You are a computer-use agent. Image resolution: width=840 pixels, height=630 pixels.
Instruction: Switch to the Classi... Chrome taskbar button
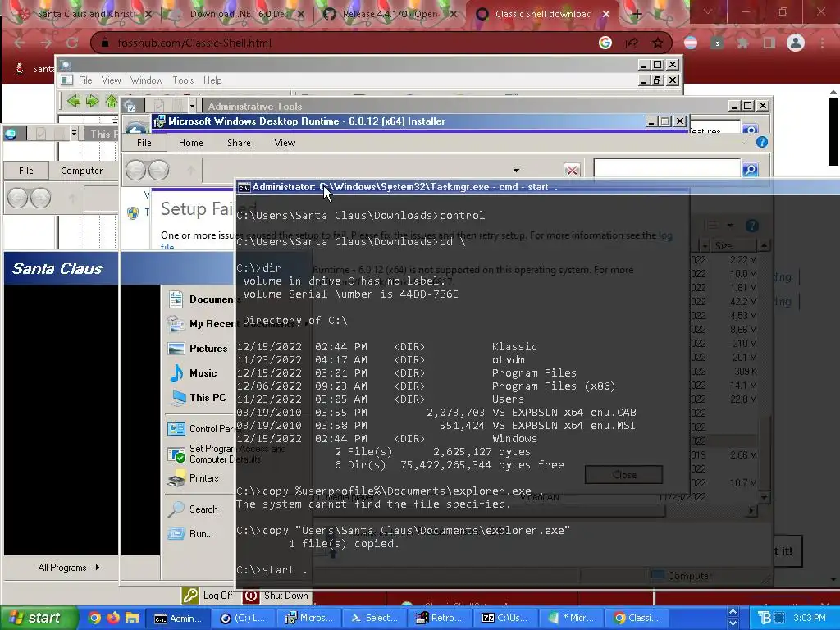pyautogui.click(x=636, y=619)
